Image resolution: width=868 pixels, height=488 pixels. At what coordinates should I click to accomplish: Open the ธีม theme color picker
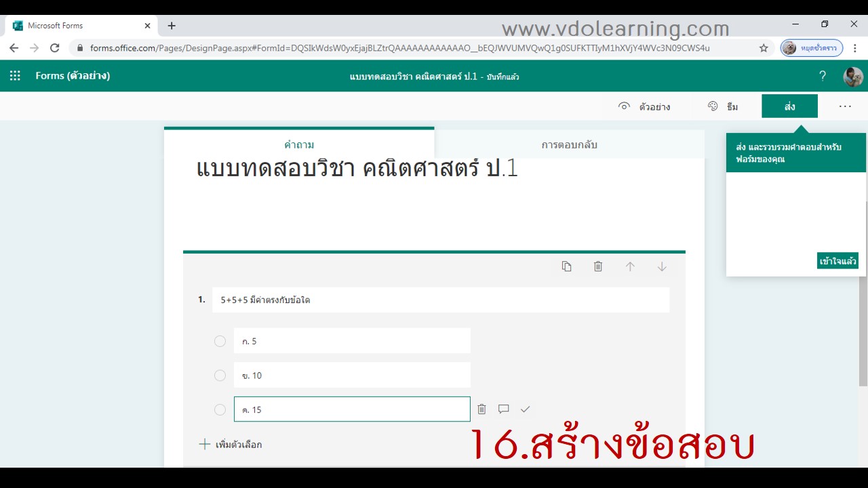click(x=723, y=106)
